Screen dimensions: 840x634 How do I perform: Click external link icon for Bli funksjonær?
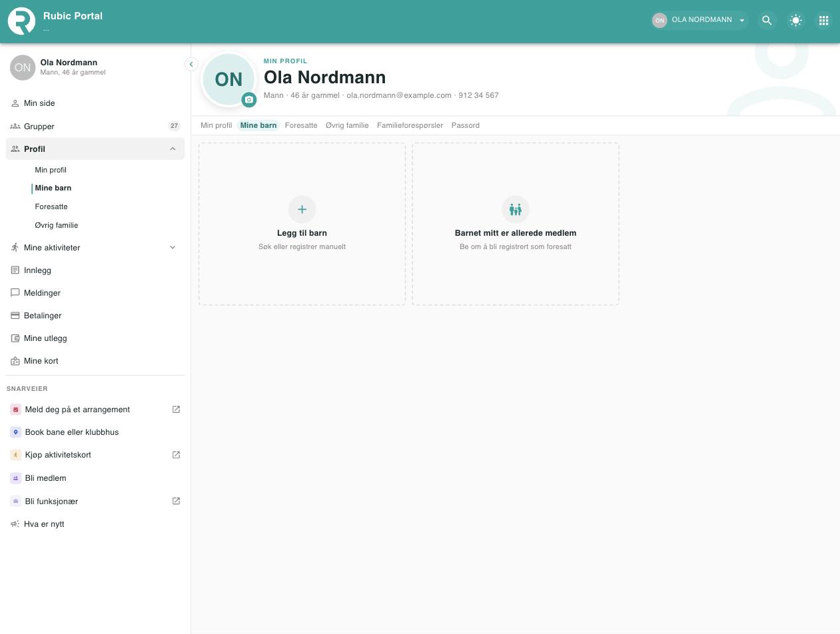[176, 501]
